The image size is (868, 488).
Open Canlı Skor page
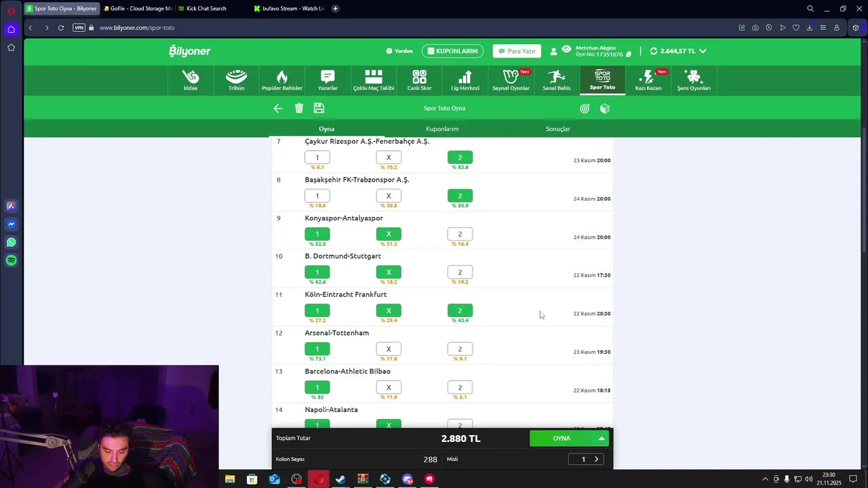[x=419, y=80]
